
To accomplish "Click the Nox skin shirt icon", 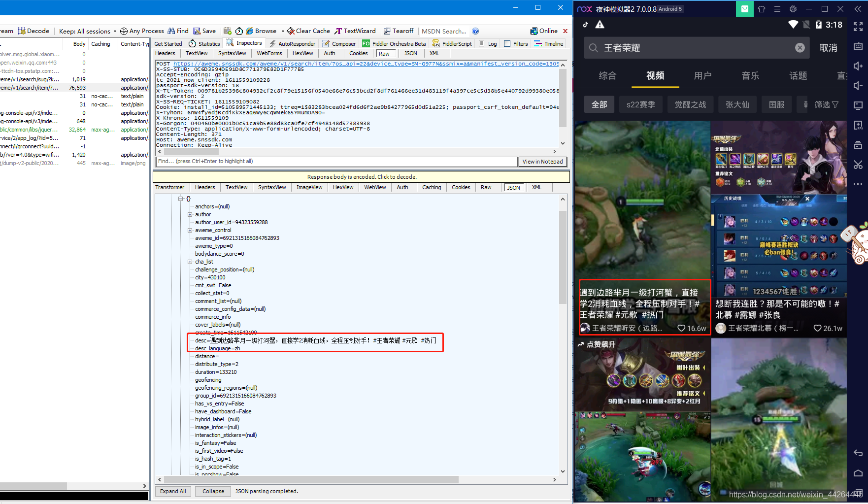I will pyautogui.click(x=762, y=9).
